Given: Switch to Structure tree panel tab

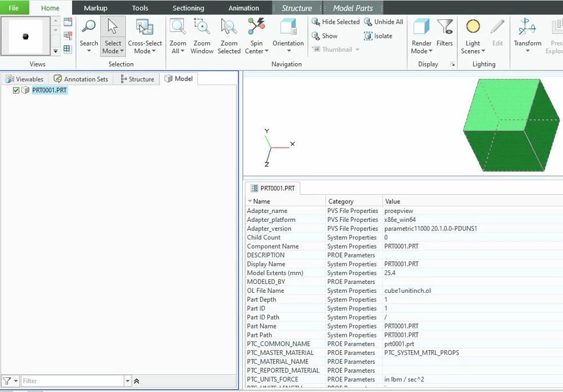Looking at the screenshot, I should tap(138, 79).
